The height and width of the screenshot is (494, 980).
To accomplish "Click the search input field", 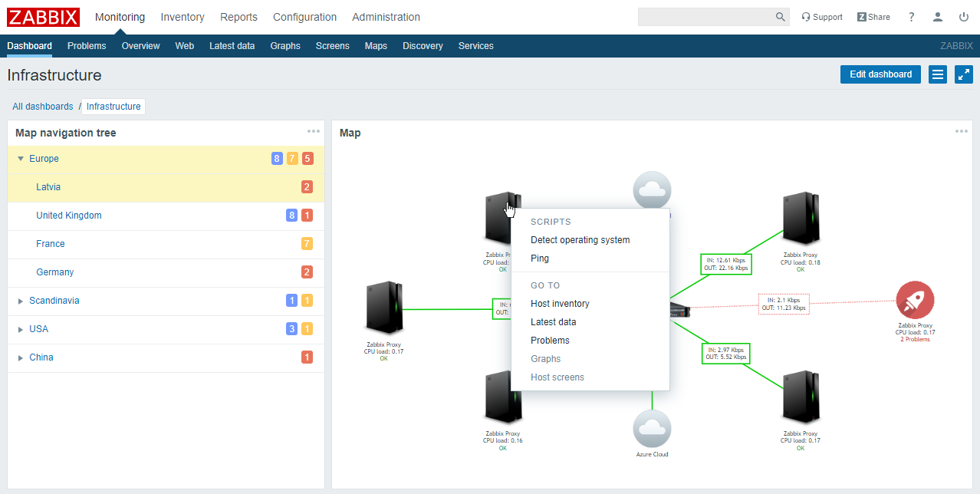I will pos(705,17).
